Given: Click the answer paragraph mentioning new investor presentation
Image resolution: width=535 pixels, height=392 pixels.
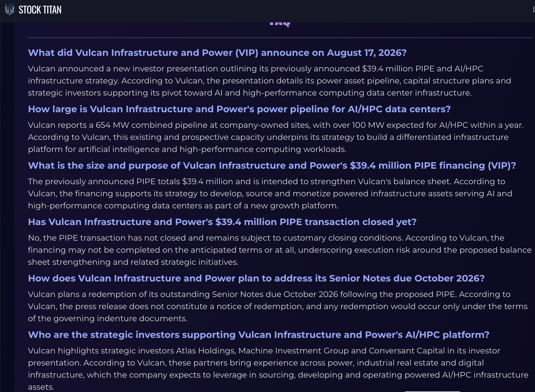Looking at the screenshot, I should point(270,81).
